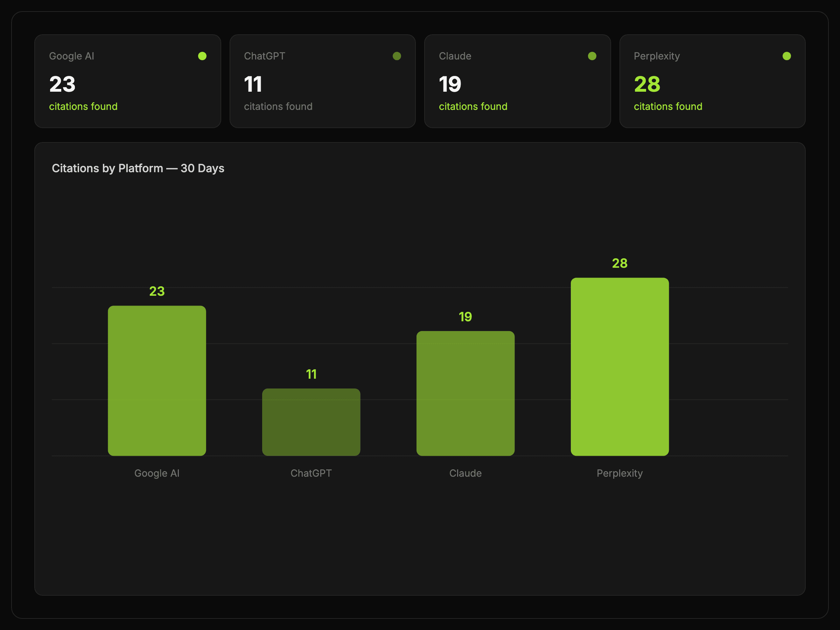
Task: Click the Google AI axis label
Action: click(x=157, y=473)
